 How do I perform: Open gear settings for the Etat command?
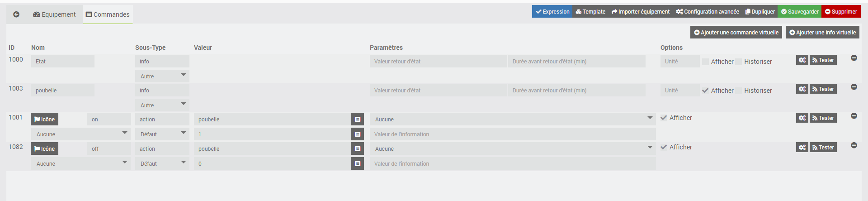[802, 60]
